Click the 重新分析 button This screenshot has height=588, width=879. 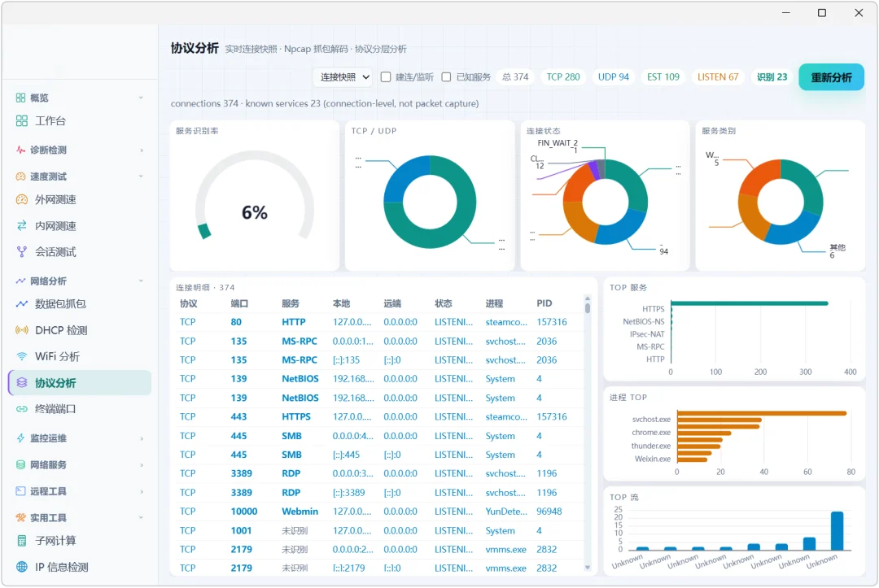[x=831, y=77]
